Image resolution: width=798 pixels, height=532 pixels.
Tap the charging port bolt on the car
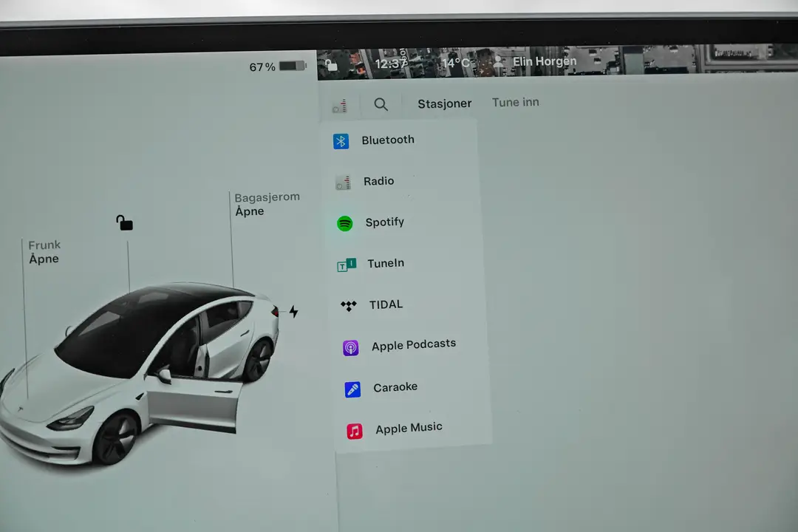[293, 312]
